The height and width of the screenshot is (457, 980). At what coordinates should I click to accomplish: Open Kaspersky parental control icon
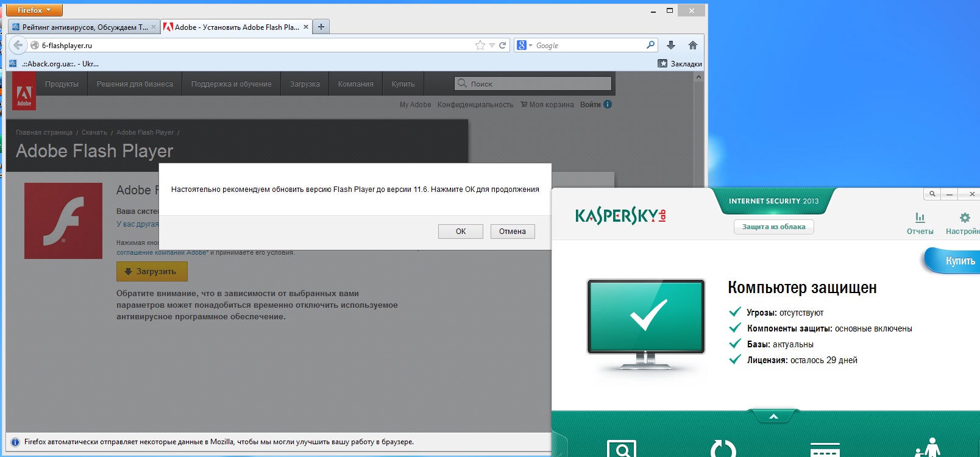coord(928,447)
